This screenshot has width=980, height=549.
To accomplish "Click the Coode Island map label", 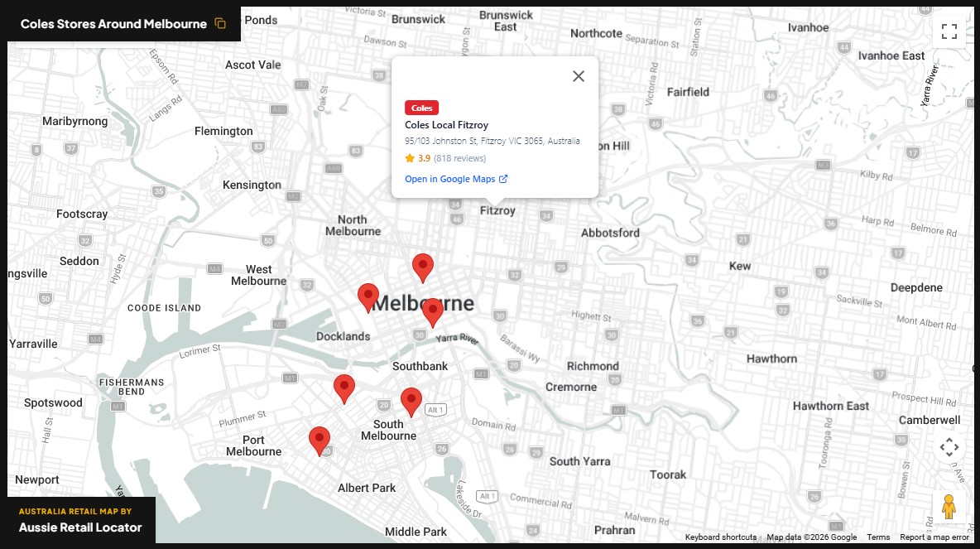I will (x=165, y=308).
